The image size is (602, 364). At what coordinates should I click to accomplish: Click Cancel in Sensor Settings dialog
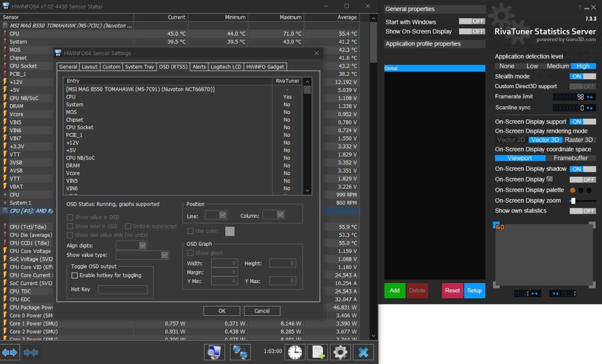click(262, 311)
